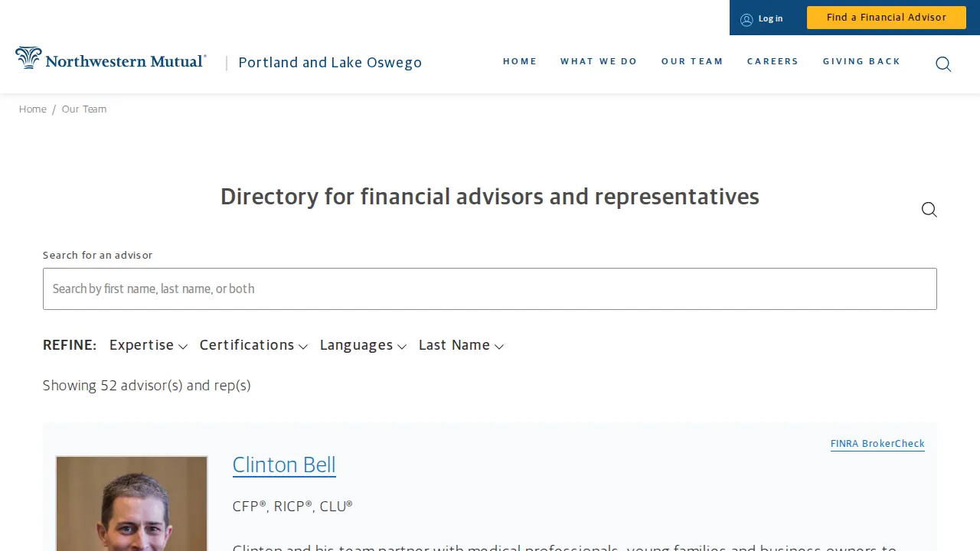Go to the Home menu item

click(520, 61)
